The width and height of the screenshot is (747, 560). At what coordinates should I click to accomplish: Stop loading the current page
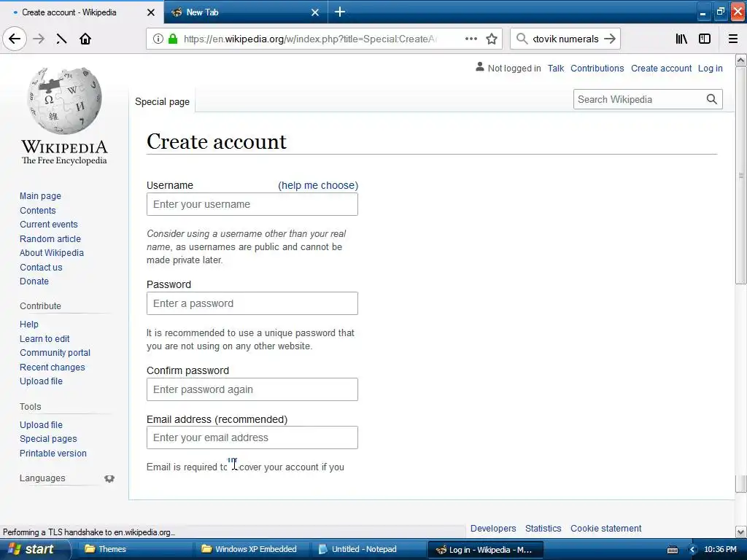[x=61, y=39]
